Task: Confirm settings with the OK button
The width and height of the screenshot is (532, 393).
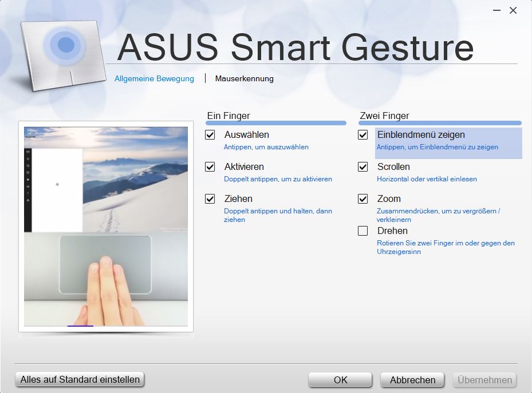Action: [340, 380]
